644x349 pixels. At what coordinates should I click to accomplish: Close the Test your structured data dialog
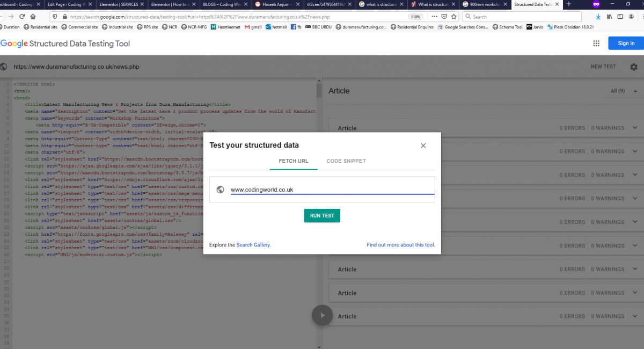tap(423, 146)
